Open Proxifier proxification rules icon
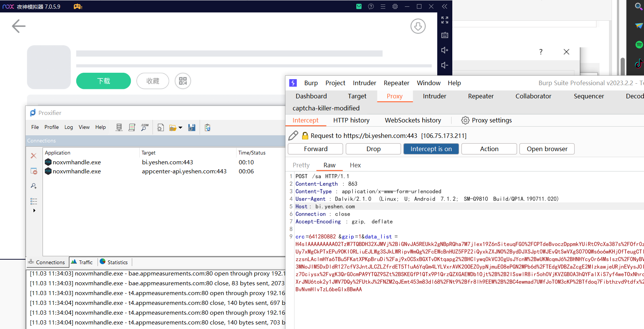The image size is (644, 329). 132,127
